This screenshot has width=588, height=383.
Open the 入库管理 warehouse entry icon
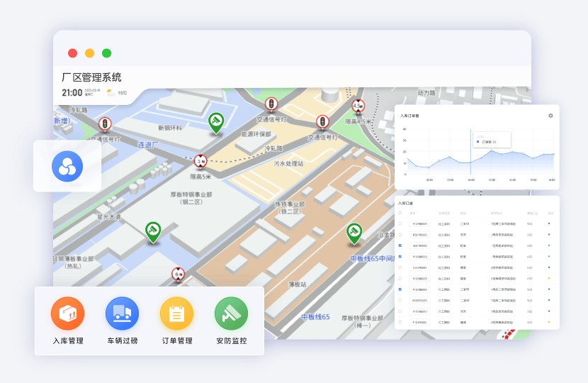[x=67, y=313]
